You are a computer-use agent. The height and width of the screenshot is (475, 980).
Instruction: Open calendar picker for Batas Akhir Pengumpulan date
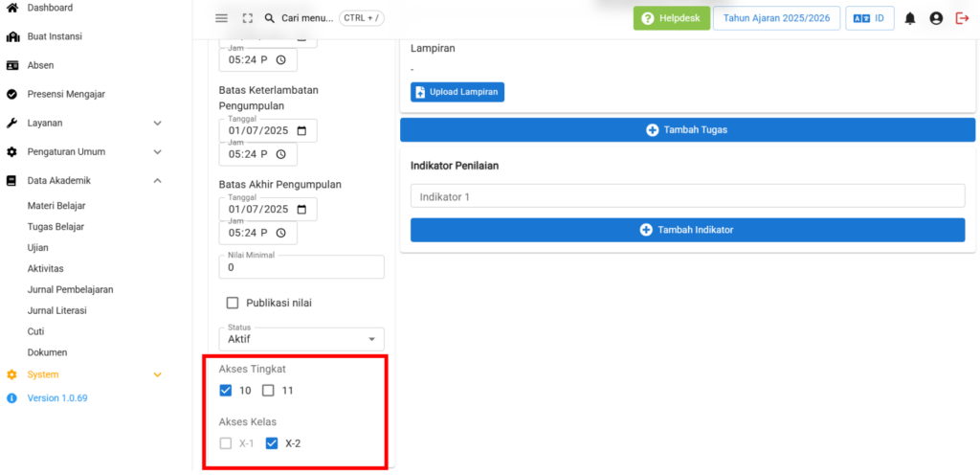(302, 210)
